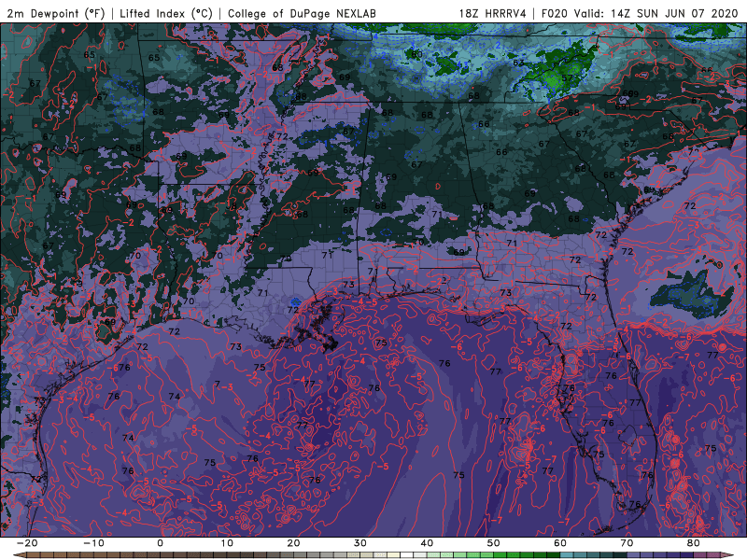
Task: Click the "College of DuPage NEXLAB" title text
Action: coord(302,13)
